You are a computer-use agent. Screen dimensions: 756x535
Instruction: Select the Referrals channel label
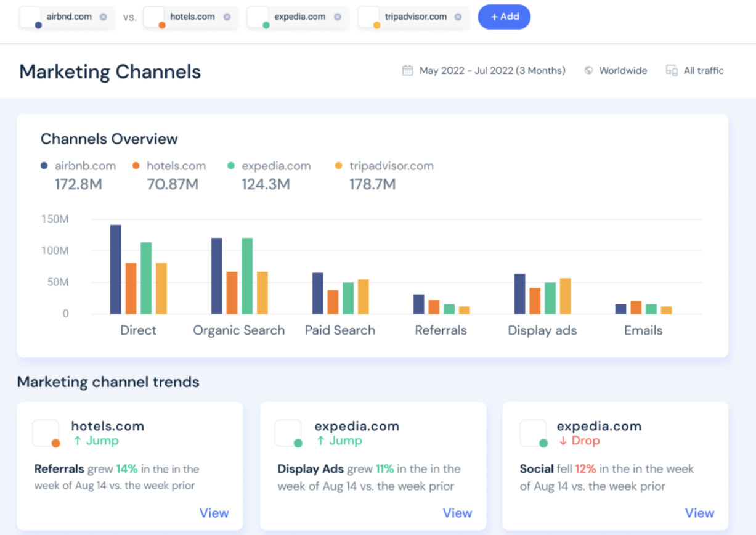pos(441,330)
